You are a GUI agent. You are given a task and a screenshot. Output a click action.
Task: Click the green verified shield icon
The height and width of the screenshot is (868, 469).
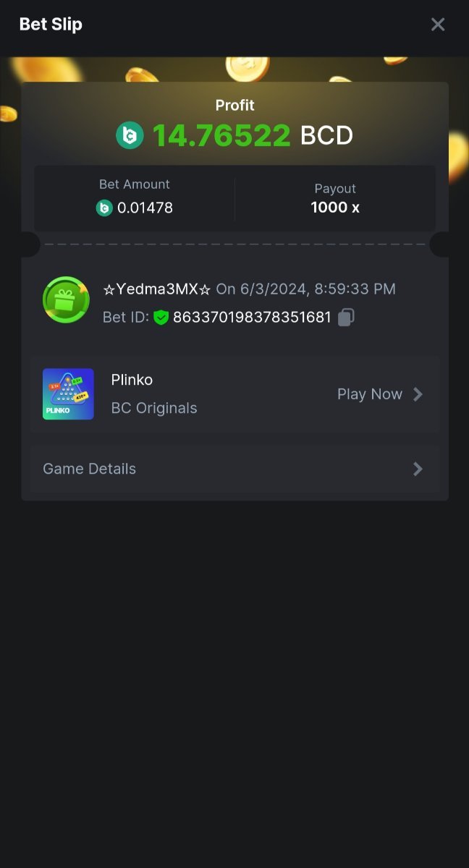coord(161,317)
